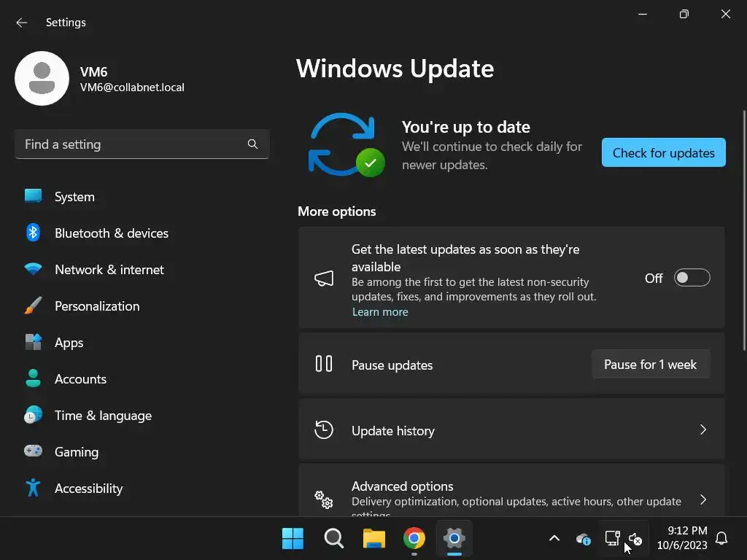
Task: Expand Advanced options chevron
Action: [x=703, y=499]
